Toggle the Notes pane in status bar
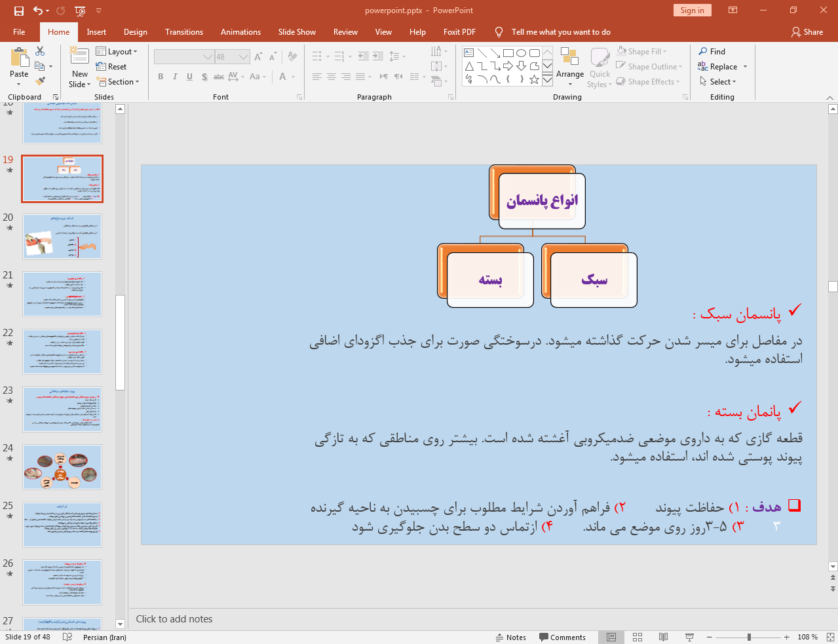 (510, 637)
